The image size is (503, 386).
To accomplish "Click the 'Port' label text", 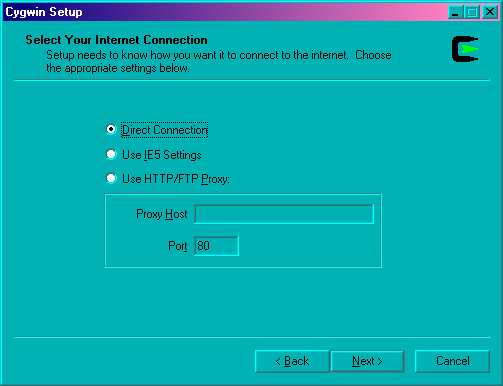I will click(178, 246).
